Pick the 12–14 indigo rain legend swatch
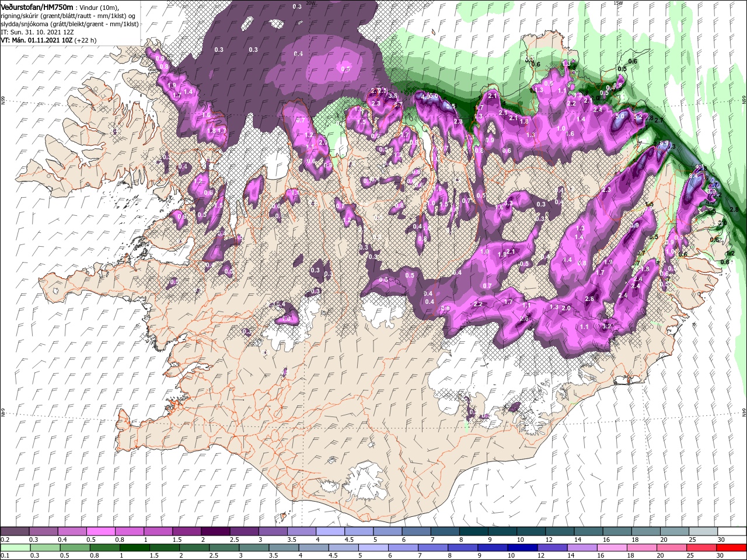The image size is (747, 560). coord(552,548)
